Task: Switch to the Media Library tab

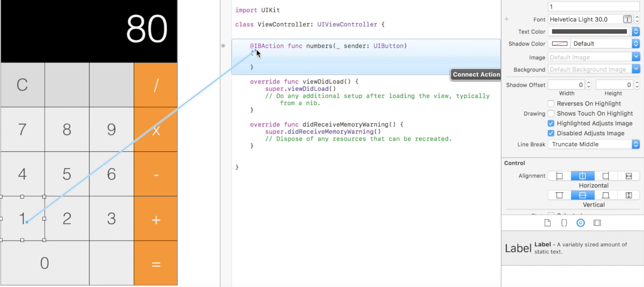Action: 597,223
